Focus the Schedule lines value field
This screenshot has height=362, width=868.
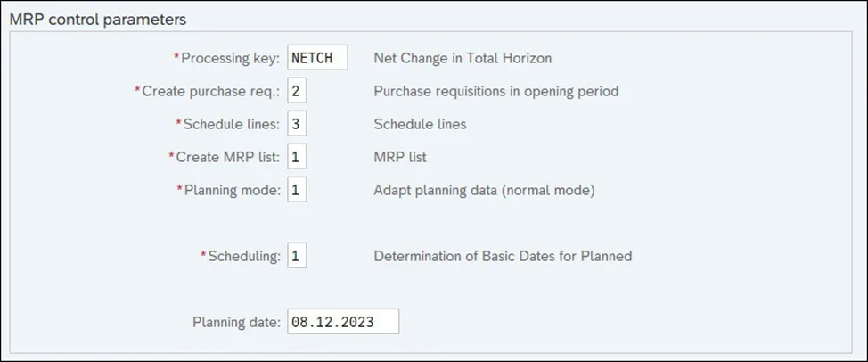298,125
